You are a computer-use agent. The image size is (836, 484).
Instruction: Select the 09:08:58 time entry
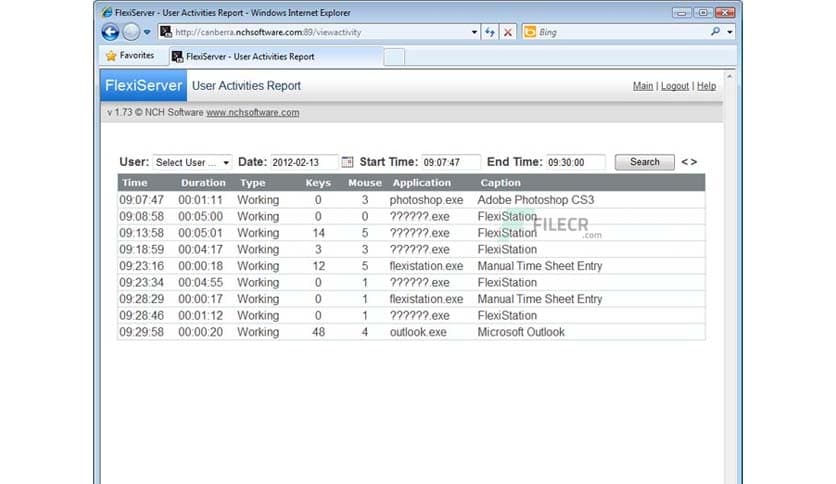(141, 216)
